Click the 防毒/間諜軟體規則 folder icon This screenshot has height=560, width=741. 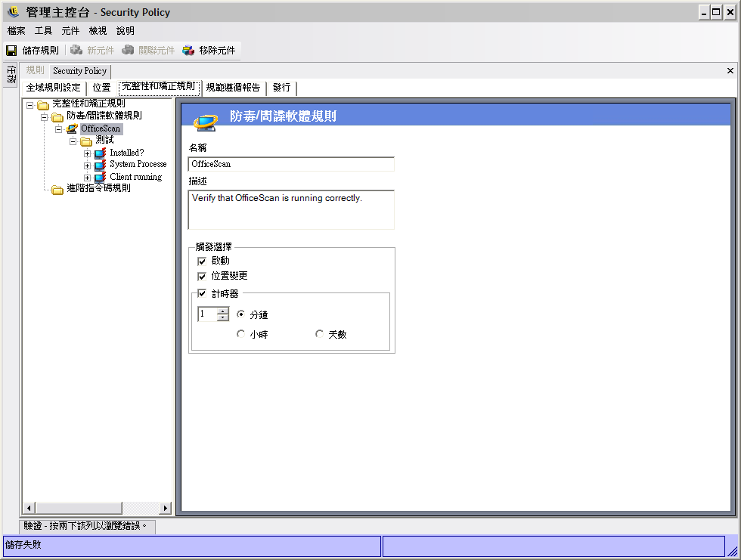[57, 116]
